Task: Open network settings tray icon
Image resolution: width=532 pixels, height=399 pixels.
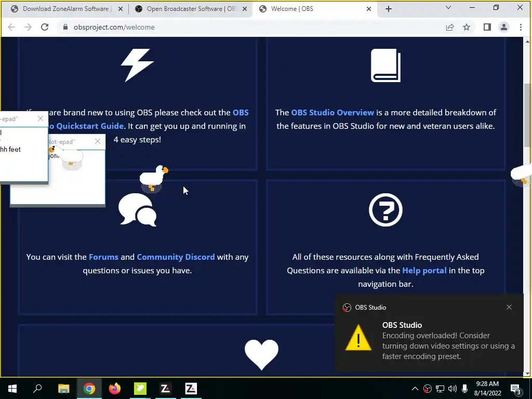Action: coord(440,389)
